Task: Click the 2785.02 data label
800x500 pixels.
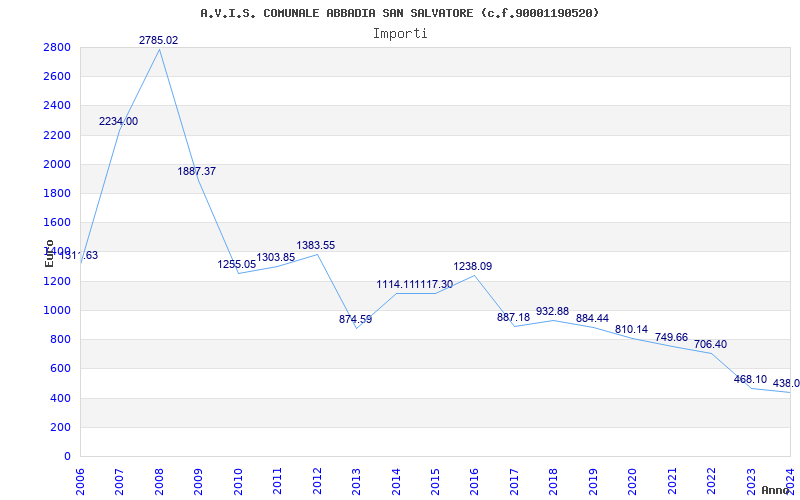Action: click(x=159, y=40)
